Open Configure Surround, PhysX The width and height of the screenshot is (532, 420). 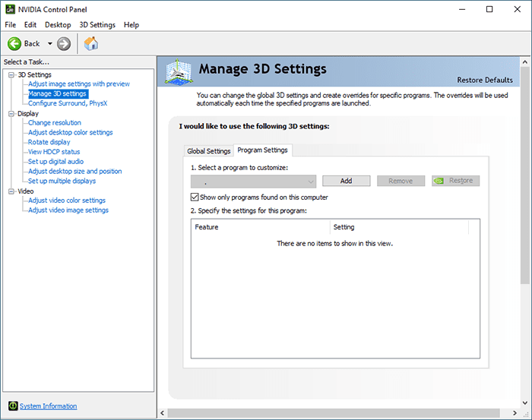click(68, 103)
